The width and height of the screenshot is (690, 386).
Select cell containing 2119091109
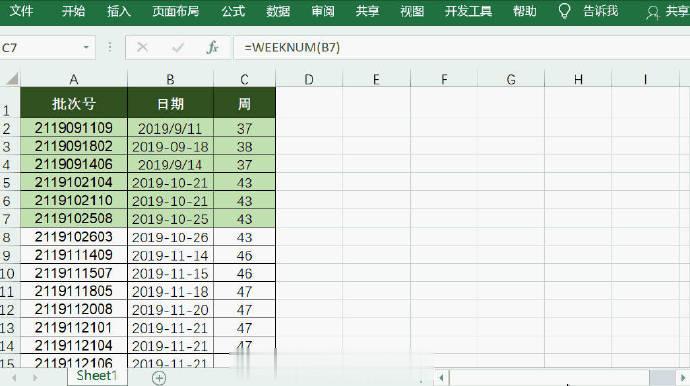click(73, 128)
